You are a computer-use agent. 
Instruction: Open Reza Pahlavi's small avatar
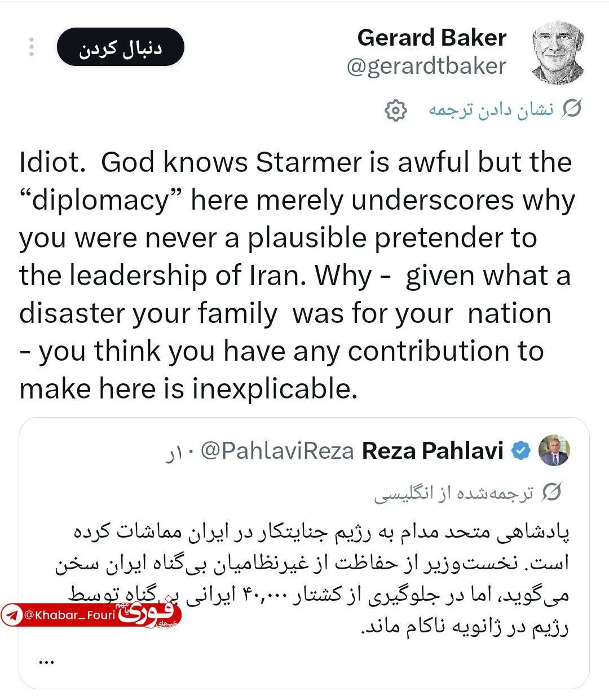tap(555, 451)
